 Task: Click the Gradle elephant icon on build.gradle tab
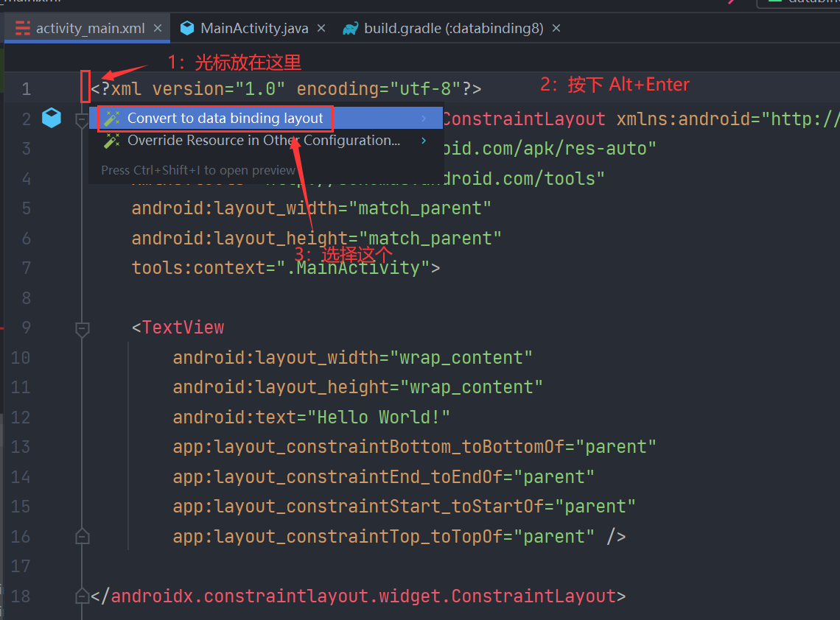(x=349, y=28)
